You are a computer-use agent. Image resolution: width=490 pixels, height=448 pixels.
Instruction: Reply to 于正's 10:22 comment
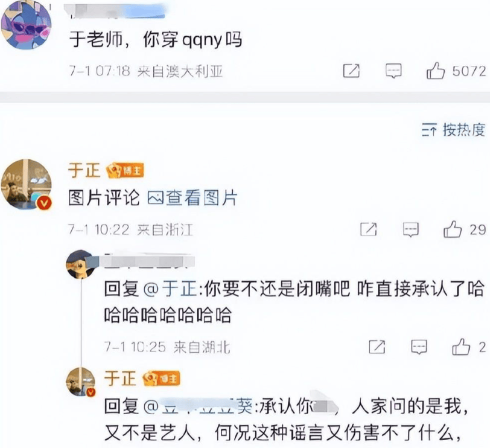(410, 230)
